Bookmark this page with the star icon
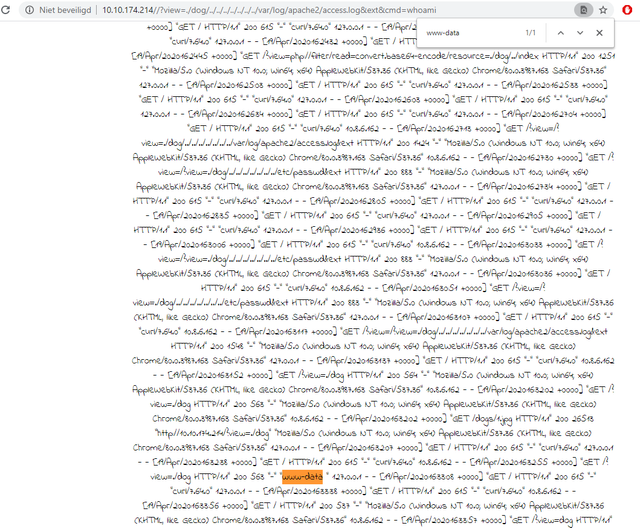 click(603, 10)
